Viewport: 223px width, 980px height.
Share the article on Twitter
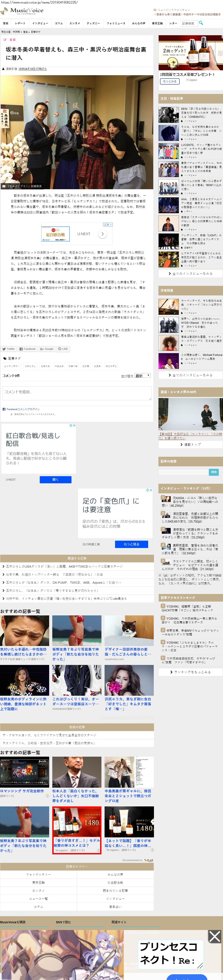(9, 349)
